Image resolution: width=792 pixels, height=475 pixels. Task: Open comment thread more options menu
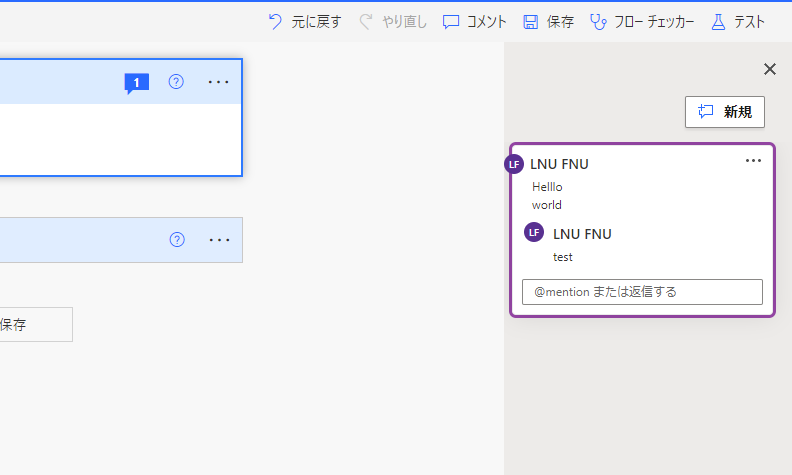click(x=753, y=161)
